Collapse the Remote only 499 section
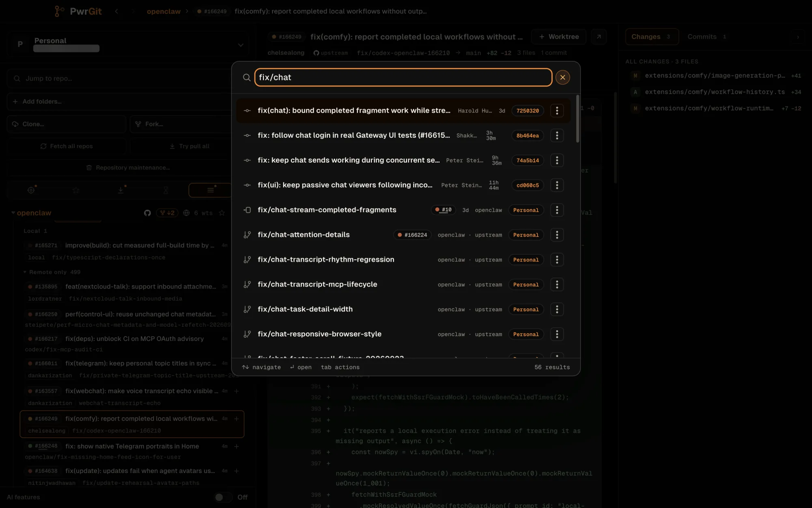 [25, 272]
